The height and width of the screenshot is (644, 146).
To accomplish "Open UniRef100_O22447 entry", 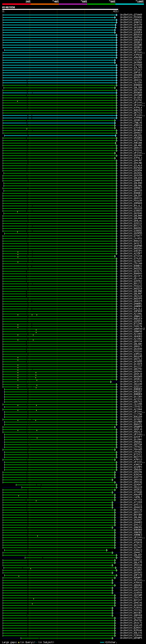I will [x=131, y=548].
